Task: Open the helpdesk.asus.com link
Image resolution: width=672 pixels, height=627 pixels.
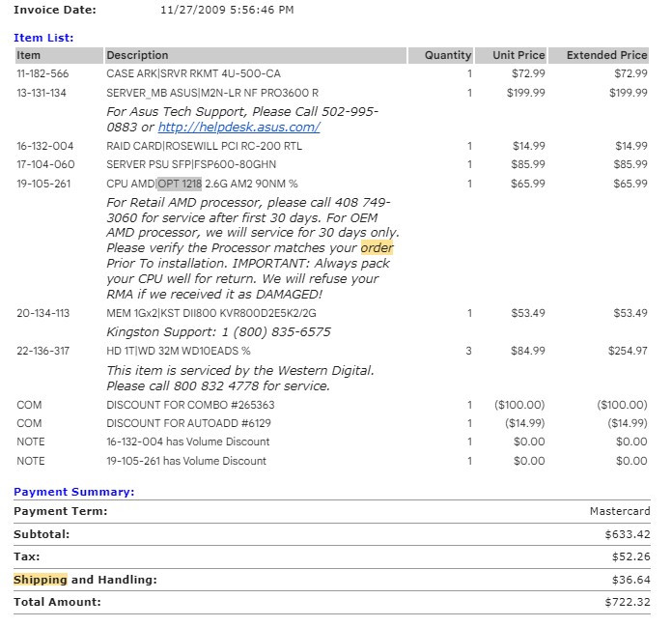Action: pyautogui.click(x=238, y=127)
